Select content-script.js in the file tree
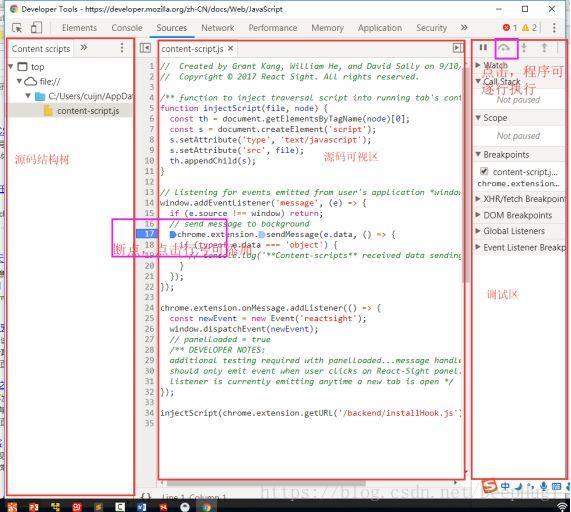 [x=88, y=111]
